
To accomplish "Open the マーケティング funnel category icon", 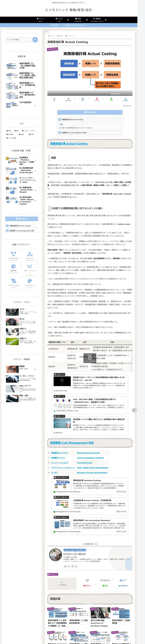I will pyautogui.click(x=13, y=283).
